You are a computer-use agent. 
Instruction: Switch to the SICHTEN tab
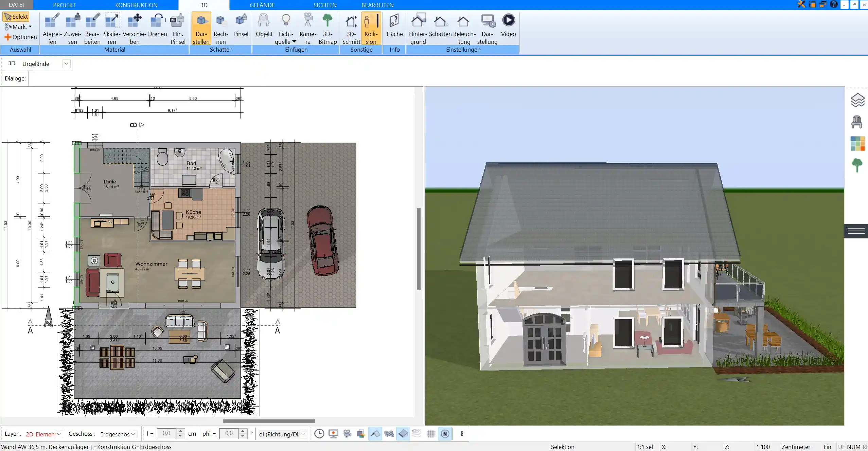tap(325, 5)
